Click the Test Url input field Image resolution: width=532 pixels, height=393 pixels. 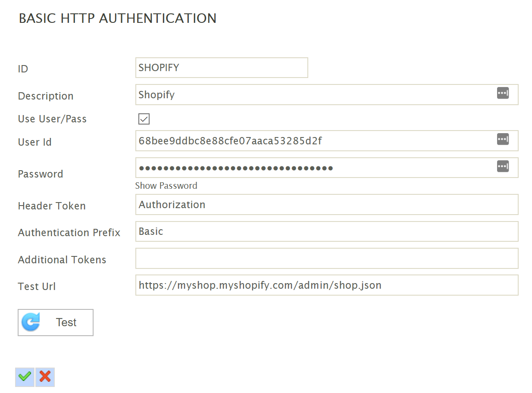point(326,285)
